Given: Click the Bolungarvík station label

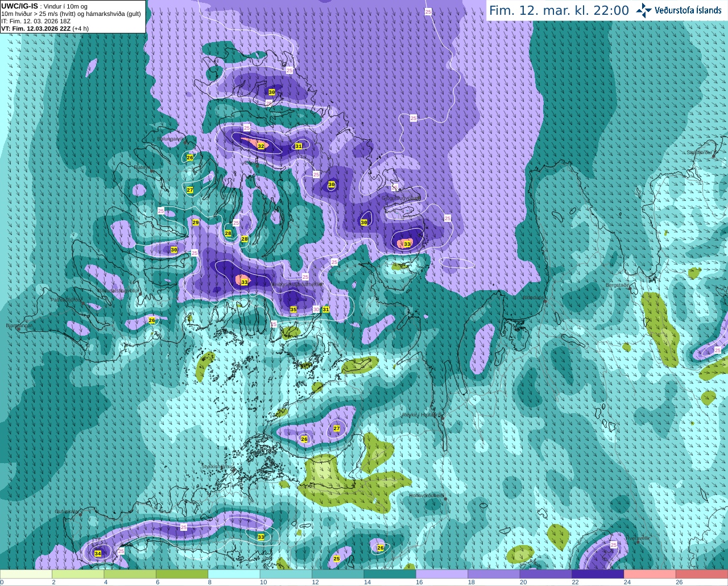Looking at the screenshot, I should (x=171, y=138).
